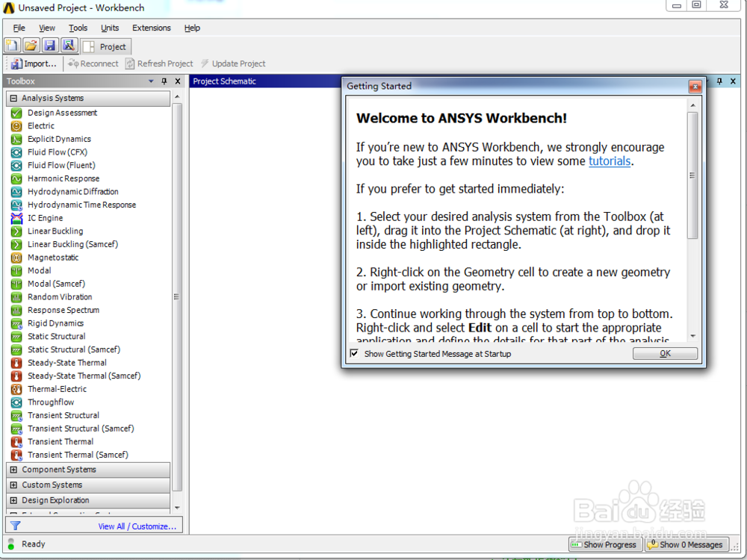The width and height of the screenshot is (747, 560).
Task: Click the Open Project folder icon
Action: (x=31, y=46)
